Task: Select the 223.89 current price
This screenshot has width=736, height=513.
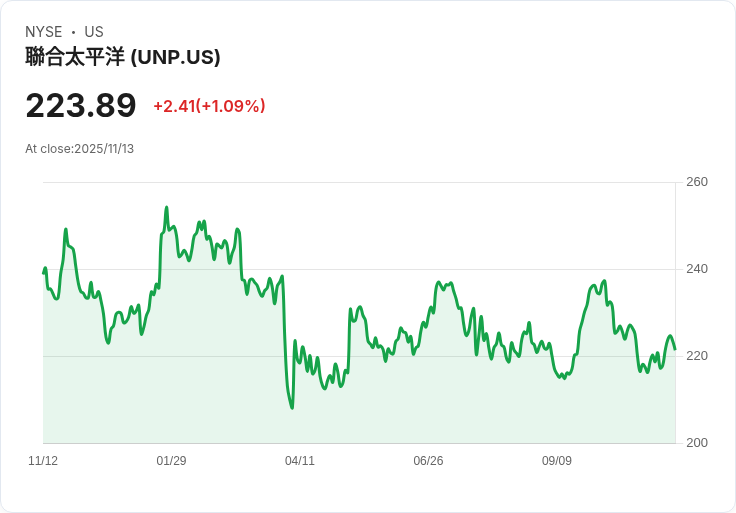Action: click(81, 106)
